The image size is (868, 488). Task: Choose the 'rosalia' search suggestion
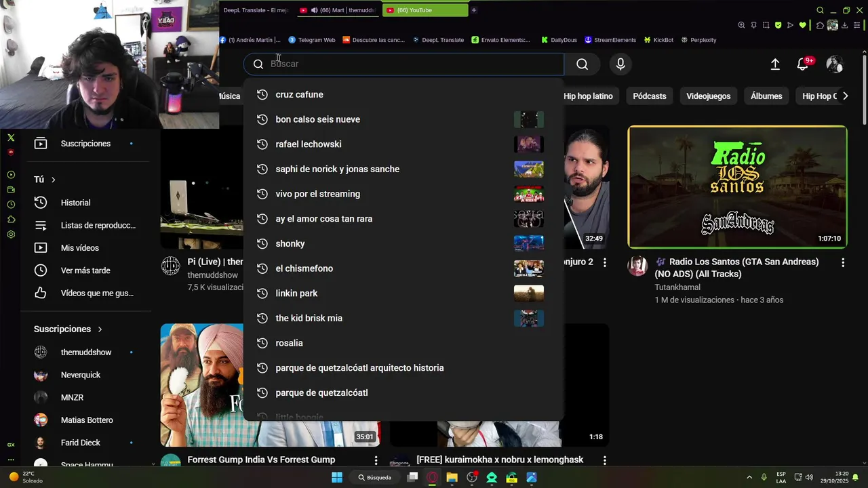pyautogui.click(x=403, y=343)
